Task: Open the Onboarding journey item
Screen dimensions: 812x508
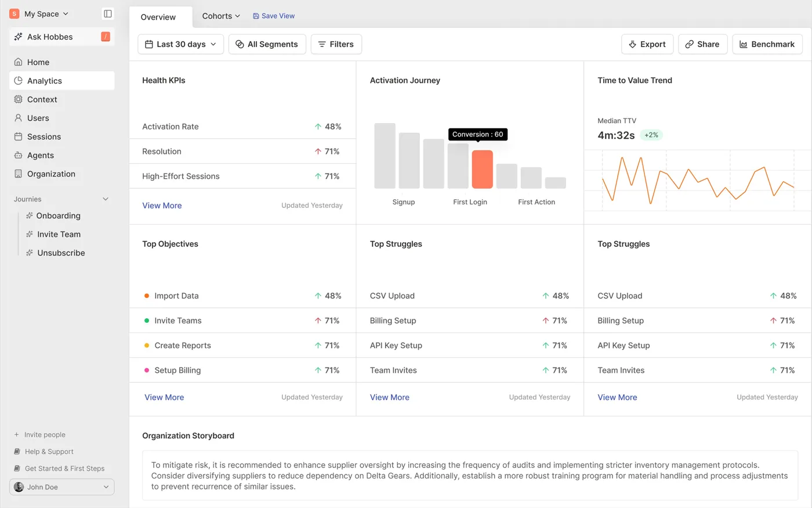Action: (58, 215)
